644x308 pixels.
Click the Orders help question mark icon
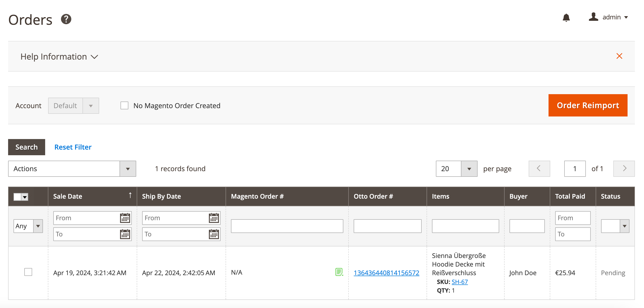(66, 19)
